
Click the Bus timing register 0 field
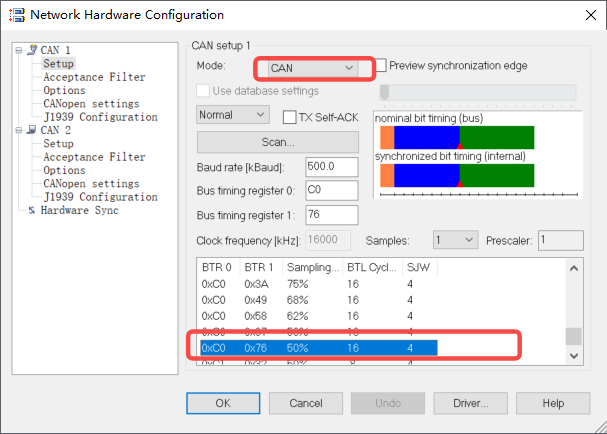click(x=332, y=190)
